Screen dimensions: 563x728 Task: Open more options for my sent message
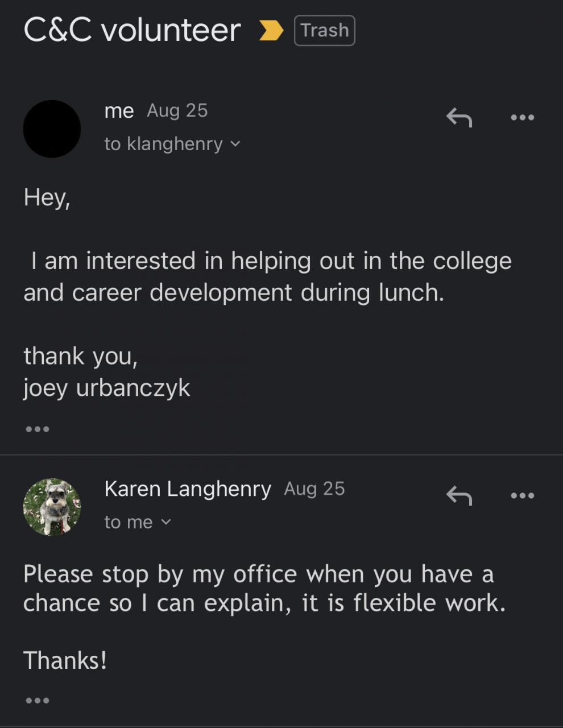[522, 118]
